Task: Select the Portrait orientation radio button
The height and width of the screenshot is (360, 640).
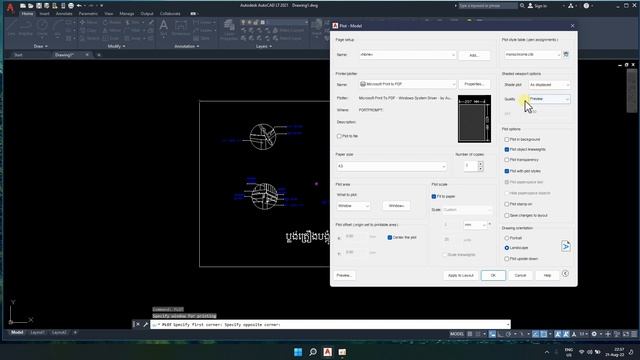Action: tap(507, 238)
